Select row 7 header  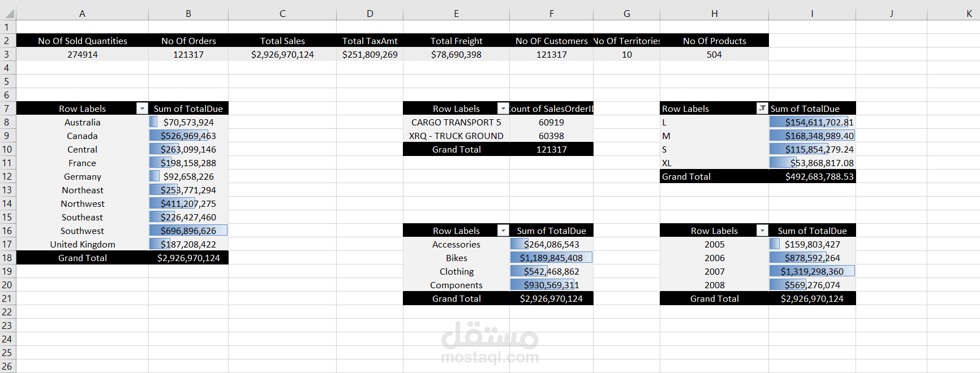[x=7, y=109]
